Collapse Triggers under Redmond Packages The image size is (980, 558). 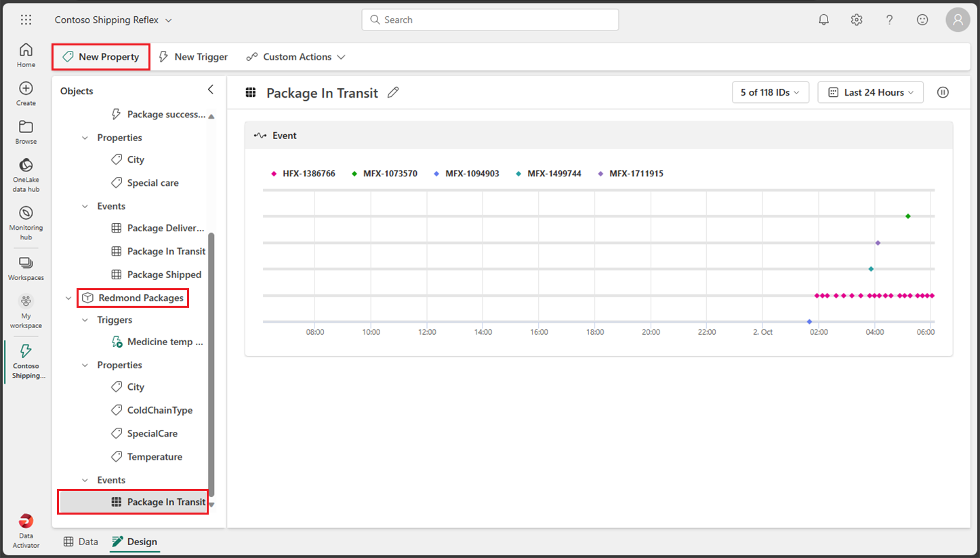point(85,320)
